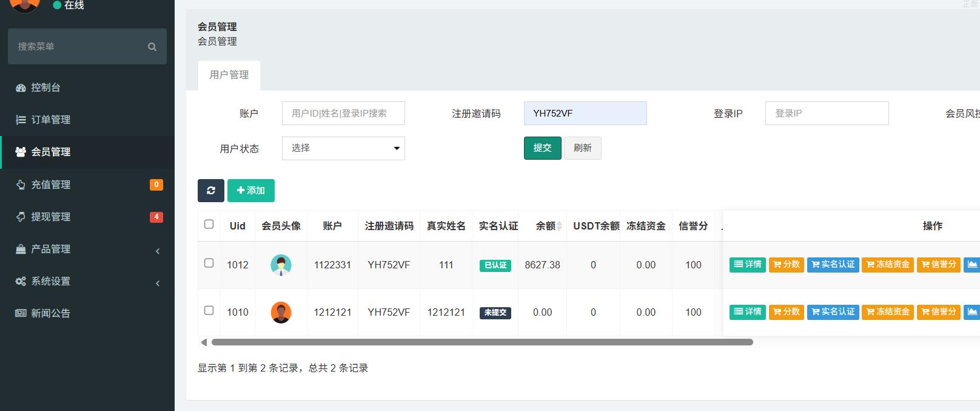Screen dimensions: 980x411
Task: Click the 余额 column sort arrows
Action: [559, 226]
